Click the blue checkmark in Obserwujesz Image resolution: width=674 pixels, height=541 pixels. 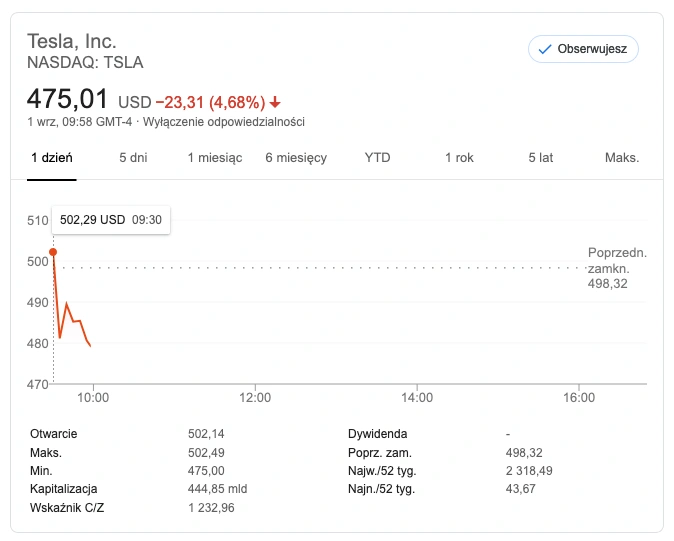tap(545, 49)
